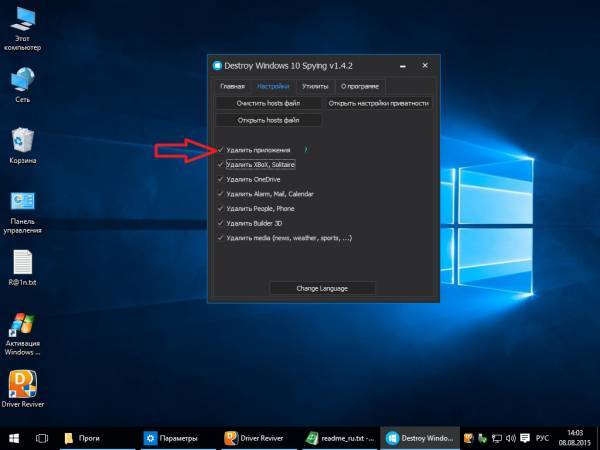This screenshot has width=600, height=450.
Task: Click the Windows Start button
Action: (x=14, y=438)
